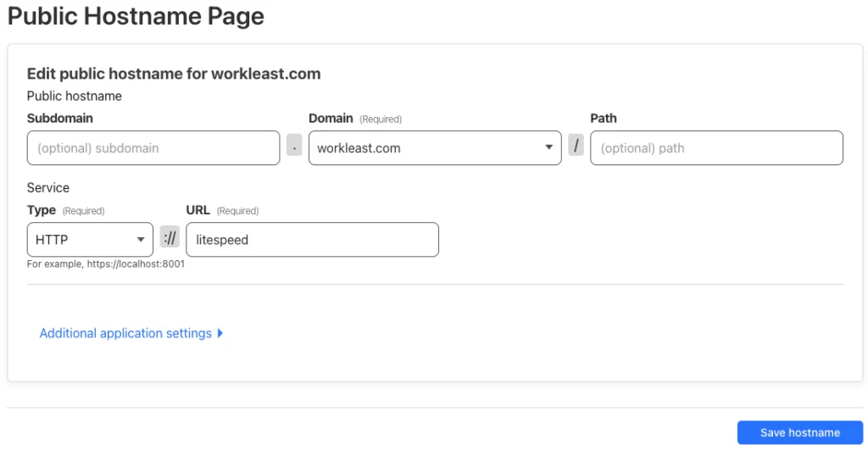Click the Domain dropdown arrow
868x450 pixels.
(x=548, y=147)
